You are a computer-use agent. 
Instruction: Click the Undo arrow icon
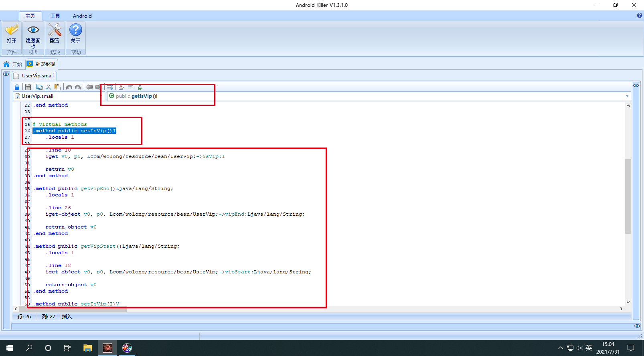69,87
